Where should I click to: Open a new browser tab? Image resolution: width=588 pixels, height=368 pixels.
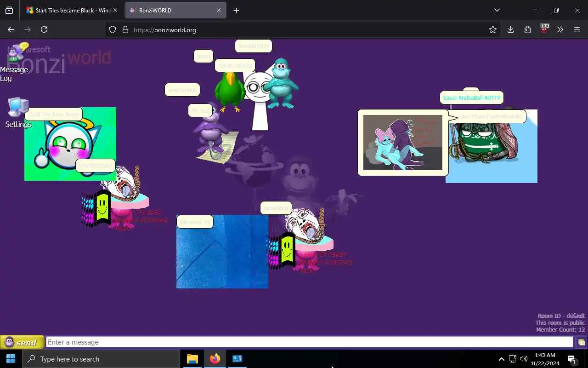coord(236,10)
